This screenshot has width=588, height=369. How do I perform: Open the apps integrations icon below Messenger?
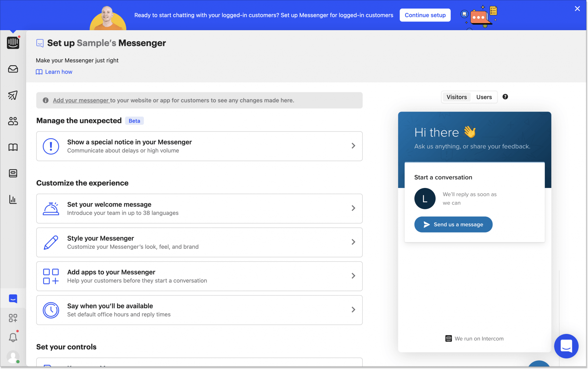pos(13,318)
